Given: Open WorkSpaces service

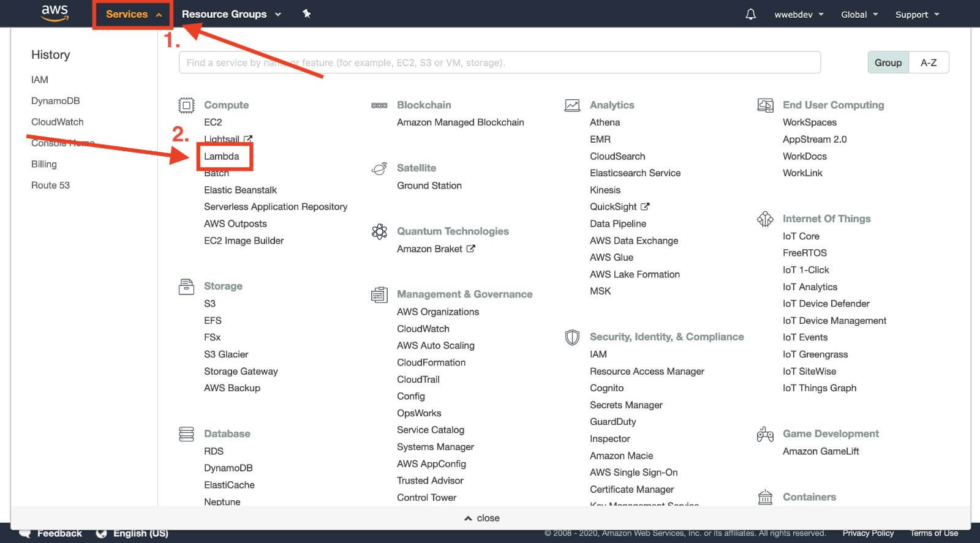Looking at the screenshot, I should click(810, 122).
